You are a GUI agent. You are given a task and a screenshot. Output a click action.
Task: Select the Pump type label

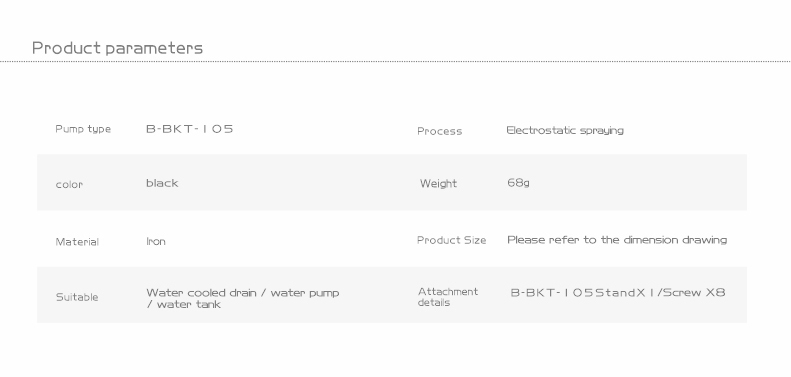(x=83, y=129)
